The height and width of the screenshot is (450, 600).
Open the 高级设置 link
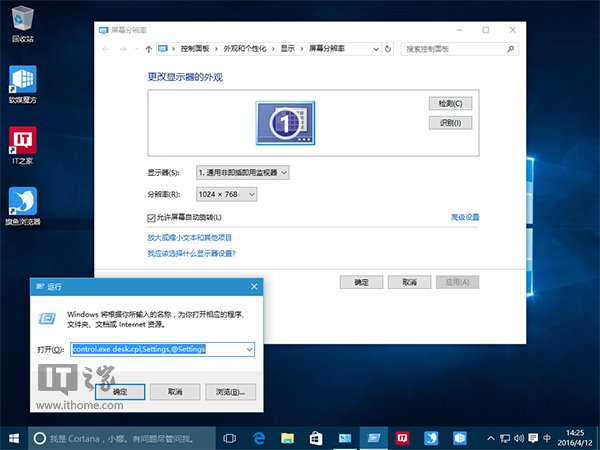coord(465,217)
